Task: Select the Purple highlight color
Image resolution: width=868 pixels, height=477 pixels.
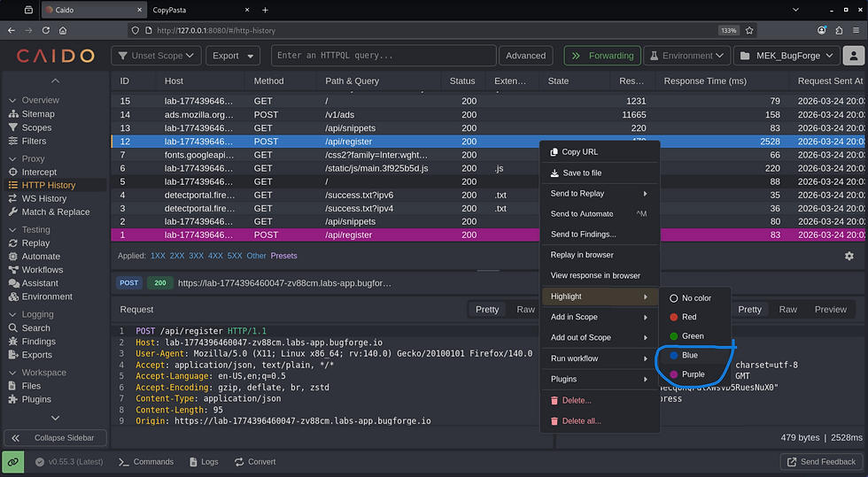Action: click(693, 374)
